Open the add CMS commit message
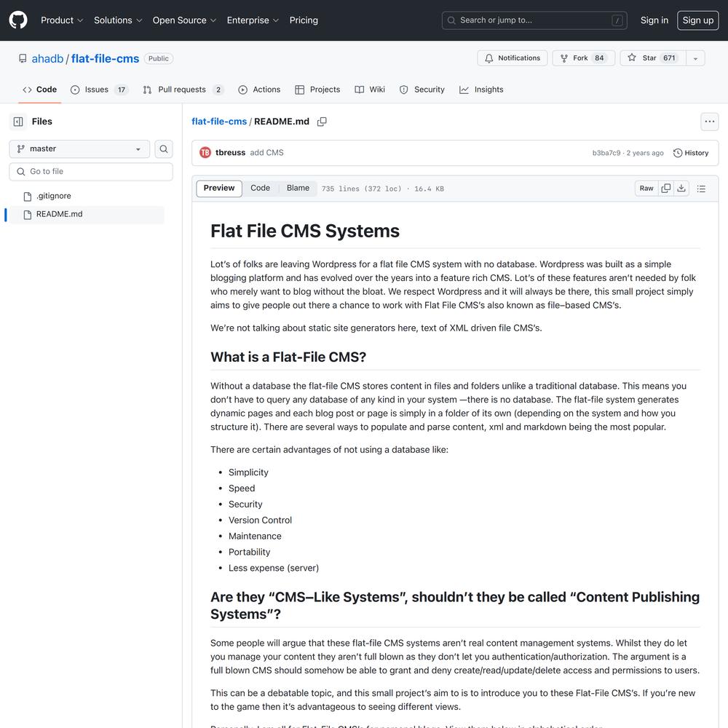The image size is (728, 728). point(266,153)
